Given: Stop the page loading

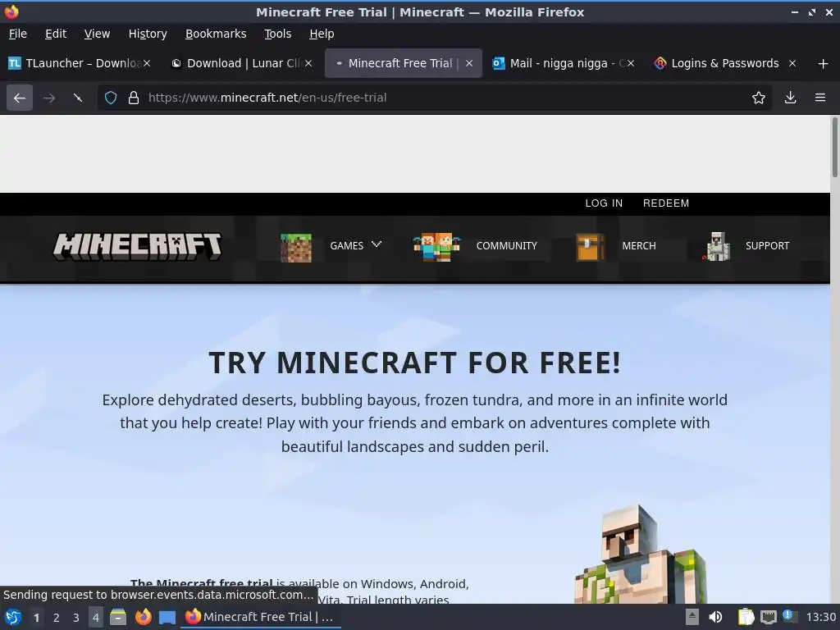Looking at the screenshot, I should click(x=78, y=98).
